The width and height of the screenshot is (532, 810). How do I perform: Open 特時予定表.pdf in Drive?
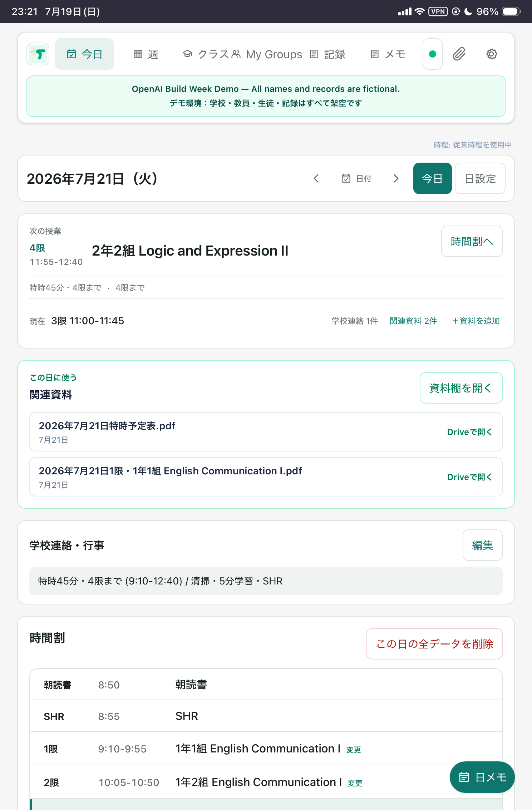click(469, 432)
